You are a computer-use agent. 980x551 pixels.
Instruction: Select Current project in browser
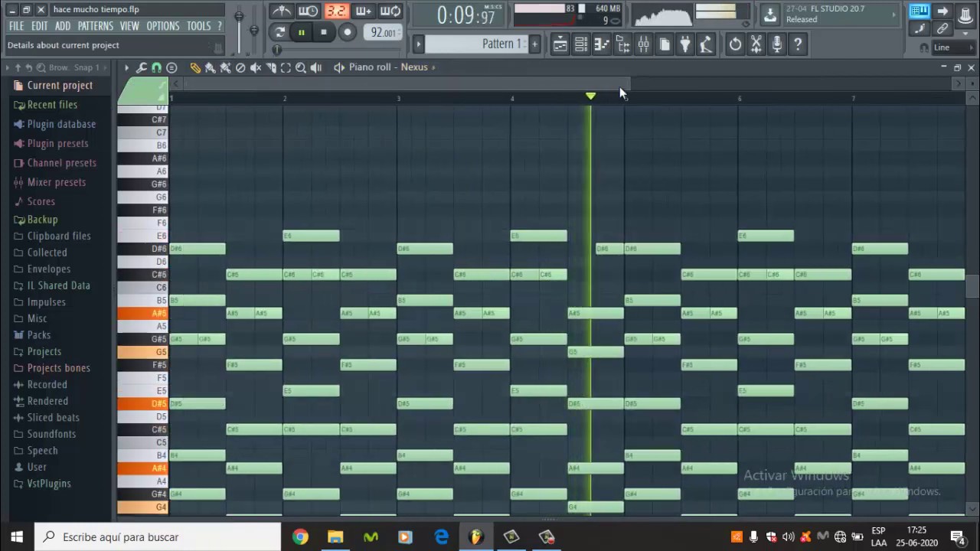coord(60,86)
